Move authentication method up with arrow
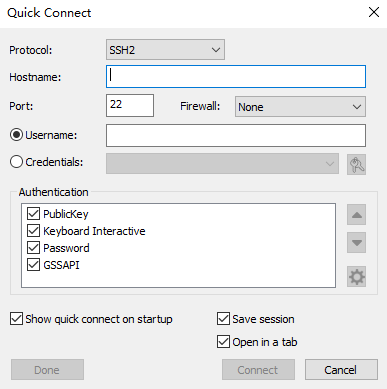 point(356,215)
